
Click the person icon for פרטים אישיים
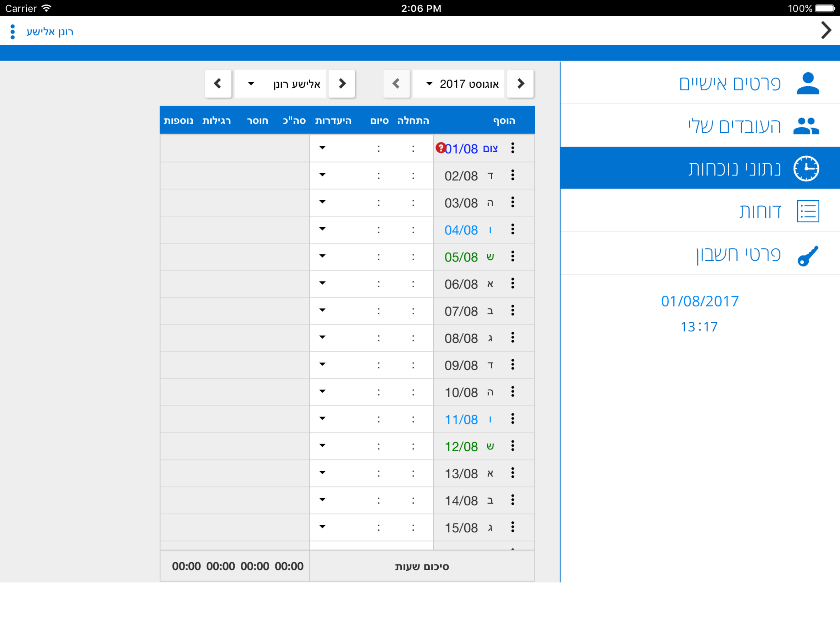[807, 83]
